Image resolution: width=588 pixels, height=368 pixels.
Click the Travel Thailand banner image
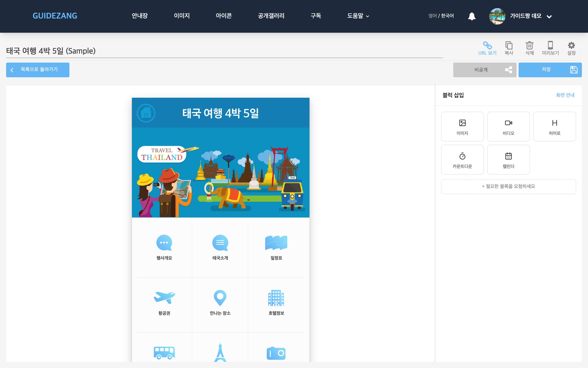[221, 173]
